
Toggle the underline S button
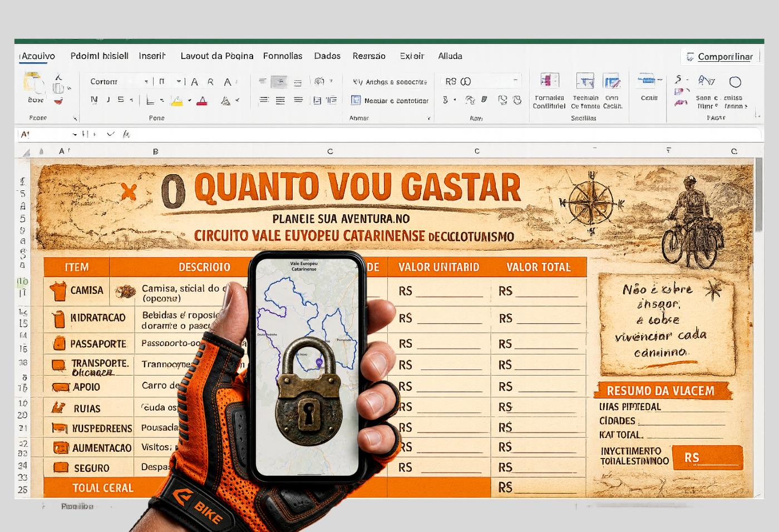(121, 100)
